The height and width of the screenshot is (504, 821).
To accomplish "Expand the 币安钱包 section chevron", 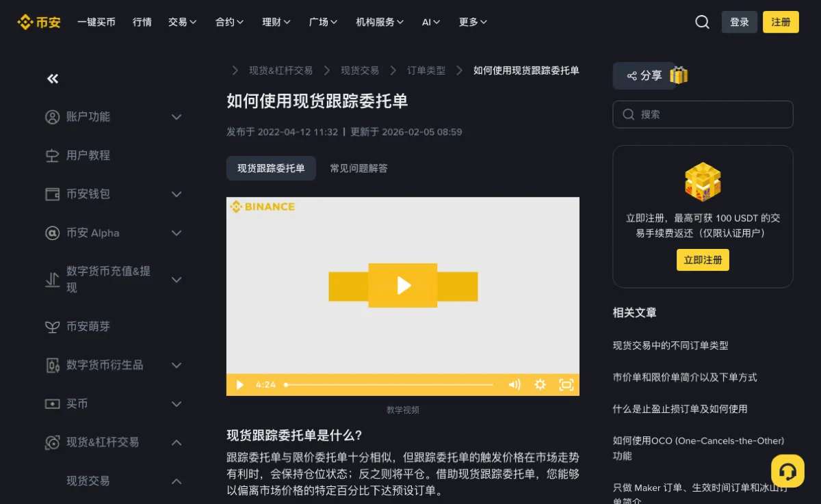I will pos(177,194).
